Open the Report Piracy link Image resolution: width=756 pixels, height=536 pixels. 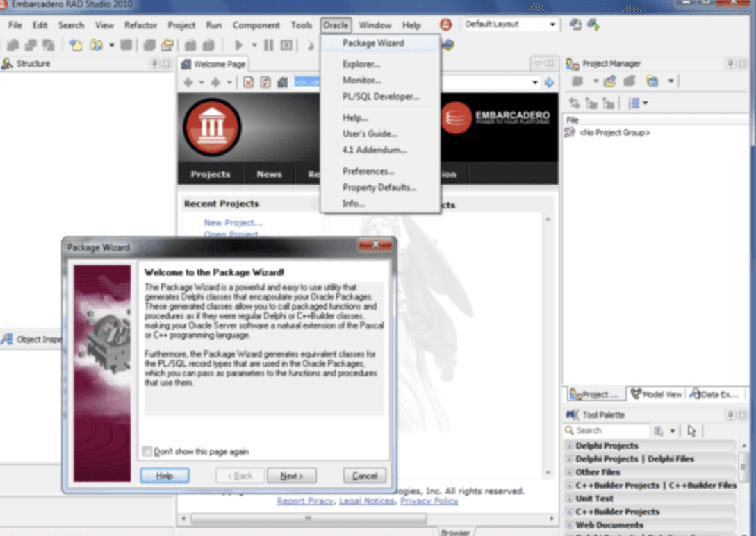305,501
